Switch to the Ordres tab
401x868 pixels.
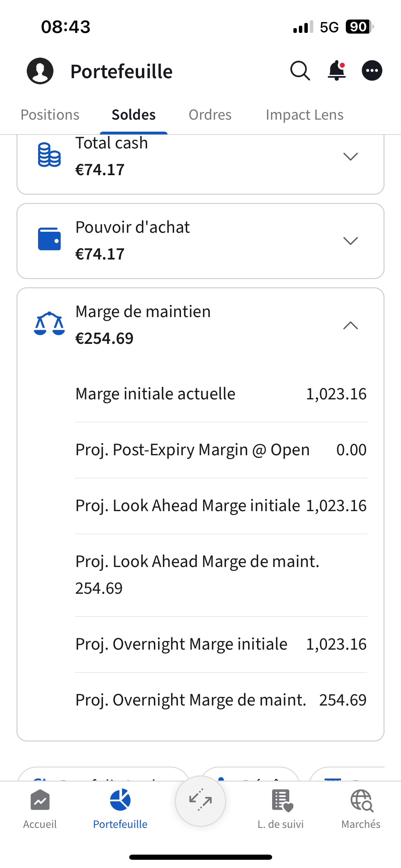(x=210, y=115)
